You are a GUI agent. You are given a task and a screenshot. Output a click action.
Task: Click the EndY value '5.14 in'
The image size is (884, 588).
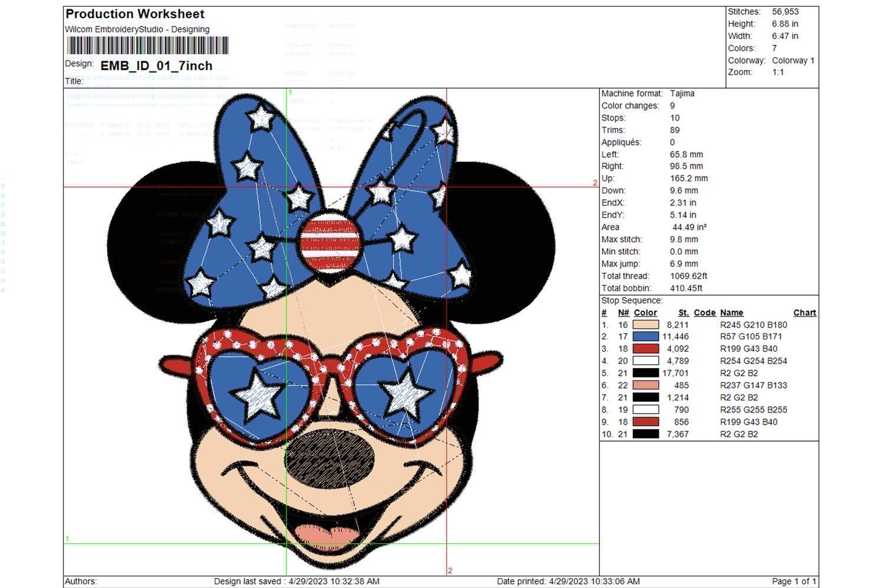pyautogui.click(x=683, y=215)
